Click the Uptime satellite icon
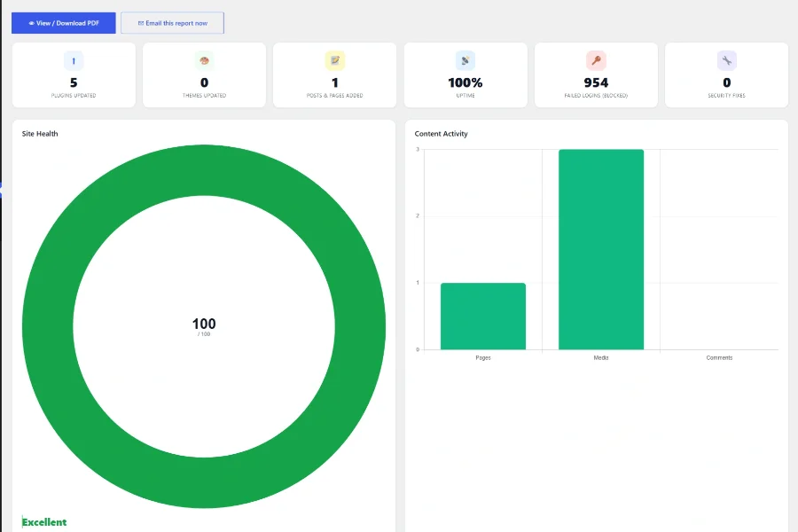Viewport: 798px width, 532px height. click(x=465, y=61)
